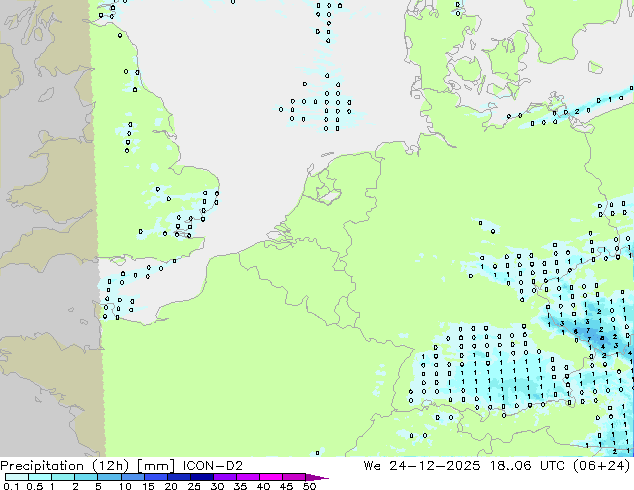This screenshot has width=634, height=490.
Task: Click the '0.1' legend scale label
Action: click(11, 486)
